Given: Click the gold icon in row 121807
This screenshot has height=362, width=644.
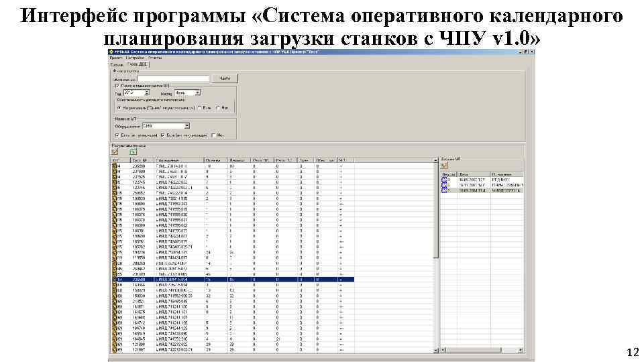Looking at the screenshot, I should [115, 350].
